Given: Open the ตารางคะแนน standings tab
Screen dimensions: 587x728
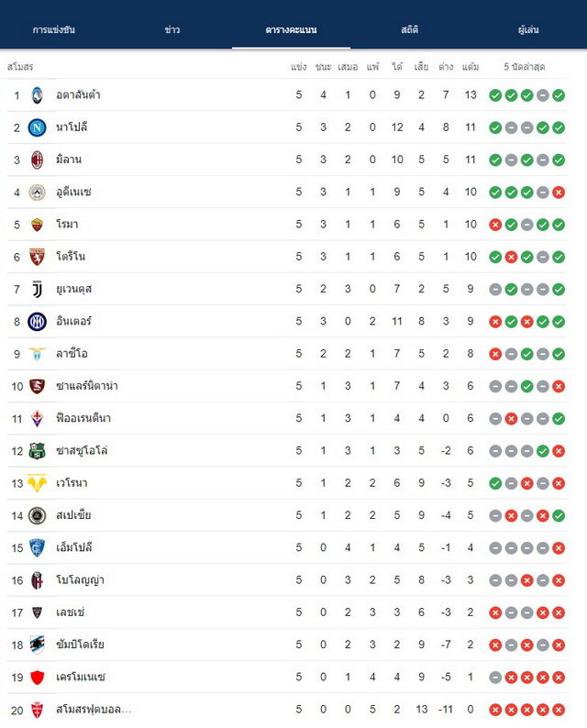Looking at the screenshot, I should click(x=291, y=29).
